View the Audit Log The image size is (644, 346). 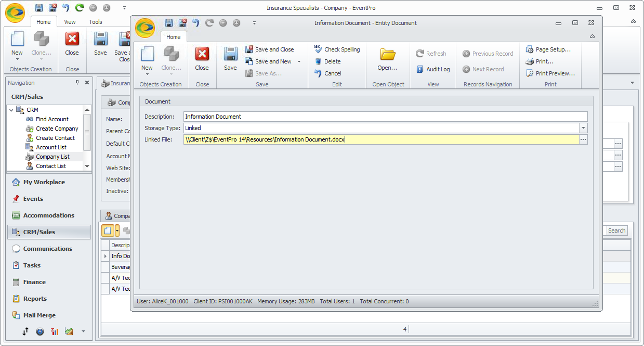click(433, 69)
